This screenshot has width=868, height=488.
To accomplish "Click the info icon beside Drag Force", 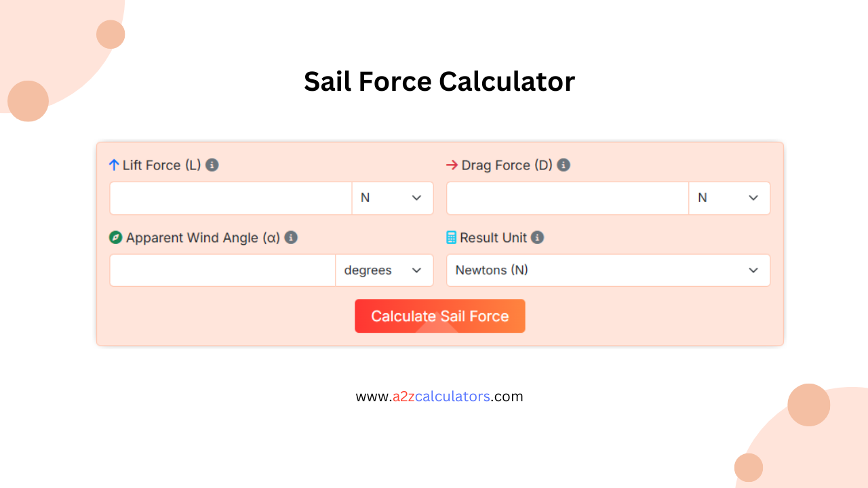I will 563,165.
